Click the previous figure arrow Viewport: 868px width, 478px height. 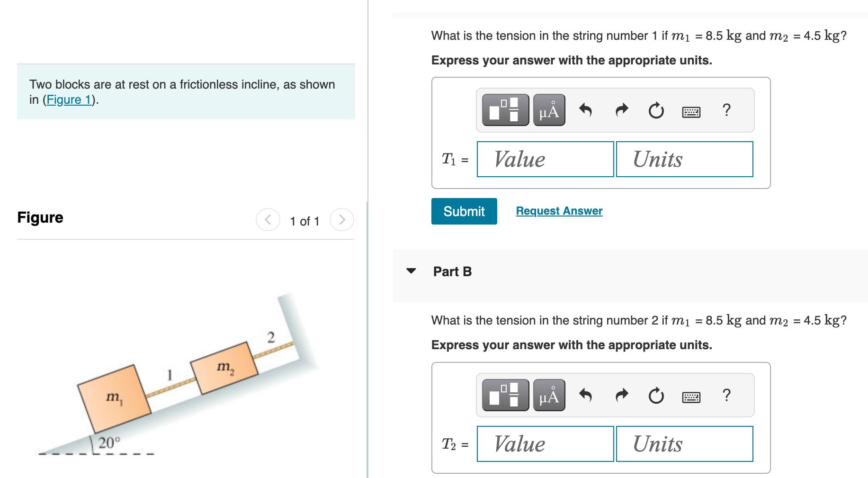pyautogui.click(x=267, y=219)
